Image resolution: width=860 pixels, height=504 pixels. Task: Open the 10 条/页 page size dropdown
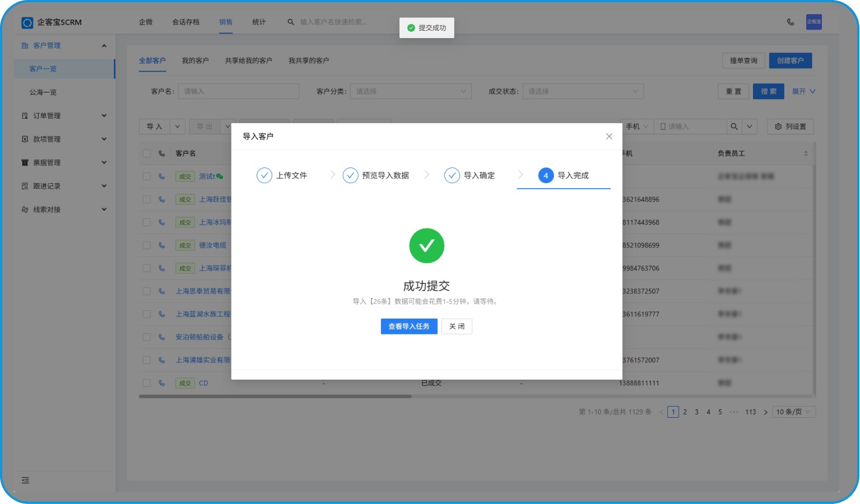[793, 412]
